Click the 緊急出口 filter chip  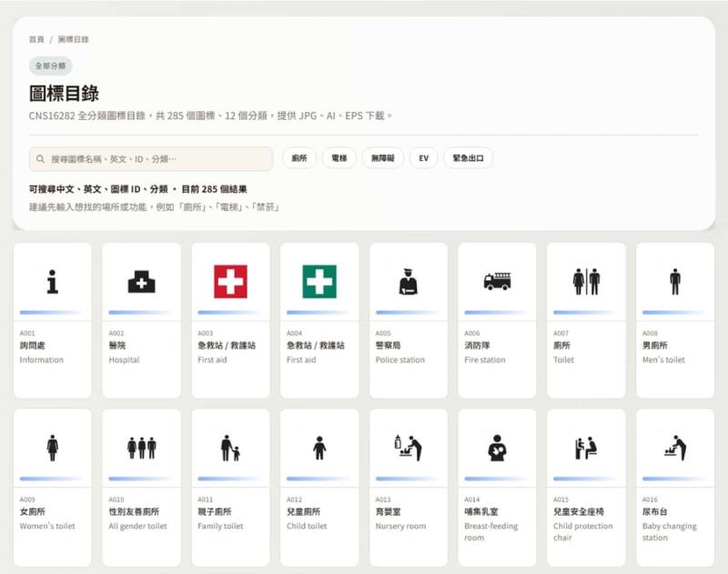click(x=466, y=157)
